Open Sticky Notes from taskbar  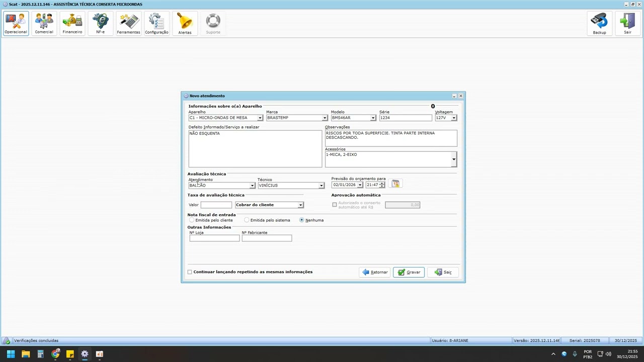coord(70,354)
